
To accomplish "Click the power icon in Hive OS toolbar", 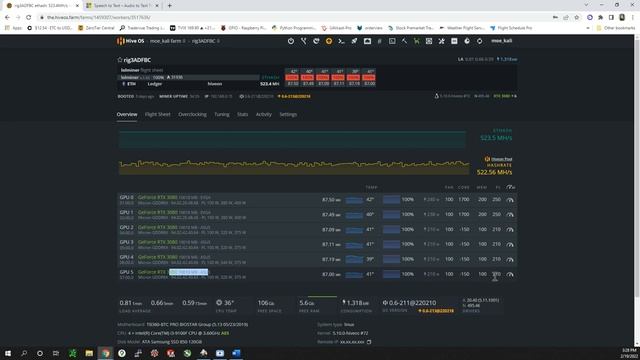I will point(291,41).
